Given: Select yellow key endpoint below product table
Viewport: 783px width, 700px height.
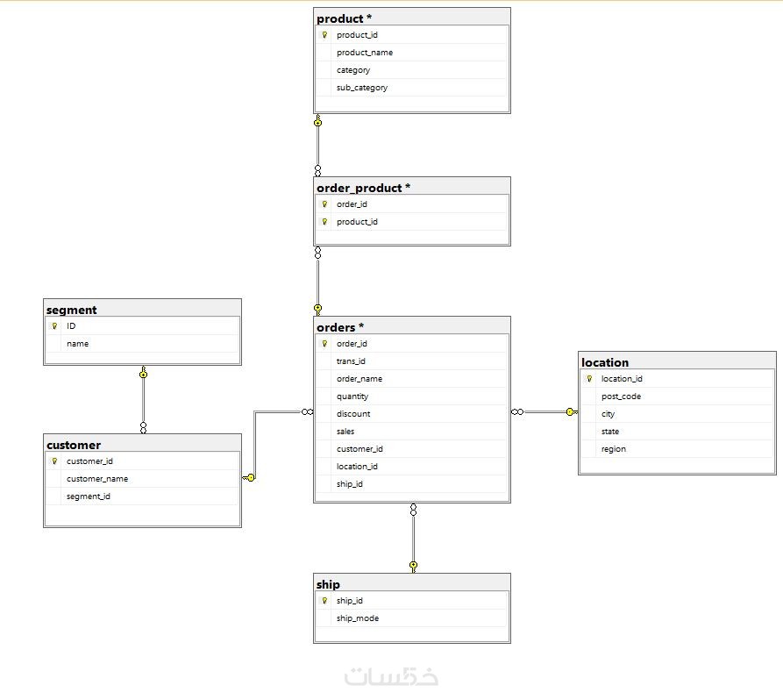Looking at the screenshot, I should tap(317, 120).
